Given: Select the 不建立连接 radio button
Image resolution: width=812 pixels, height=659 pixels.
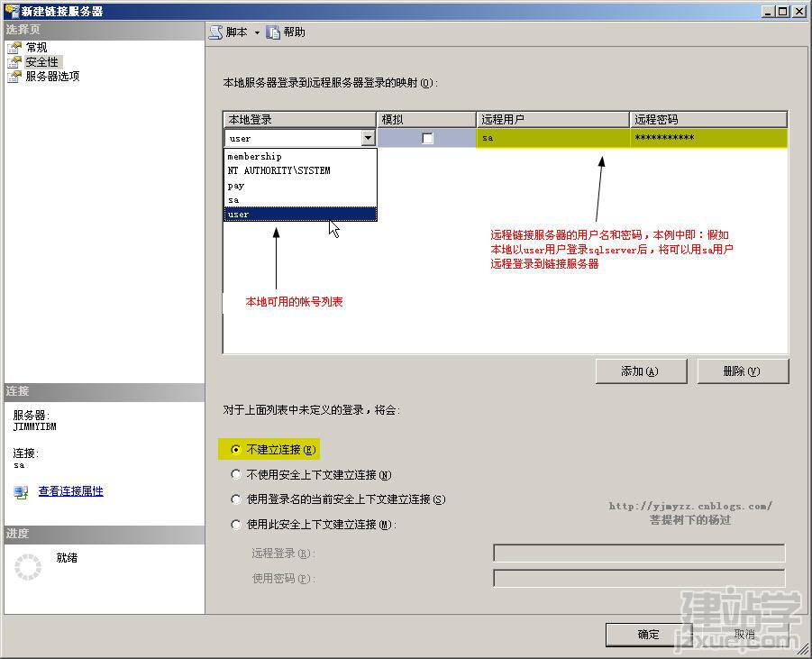Looking at the screenshot, I should coord(236,450).
